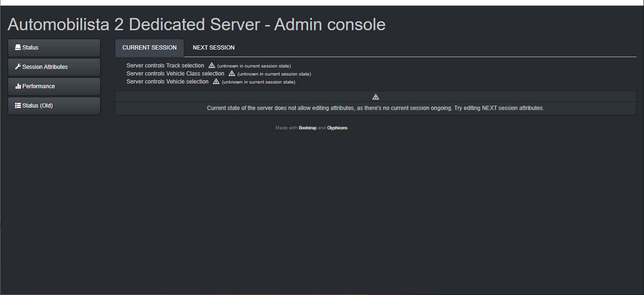Click the warning icon next to Vehicle Class selection
644x295 pixels.
(x=232, y=74)
